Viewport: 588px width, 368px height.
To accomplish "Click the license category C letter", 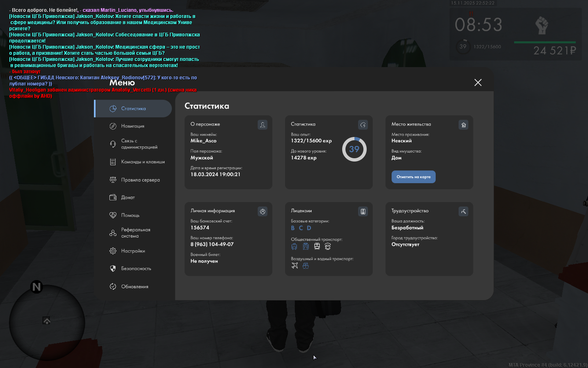I will click(x=301, y=228).
